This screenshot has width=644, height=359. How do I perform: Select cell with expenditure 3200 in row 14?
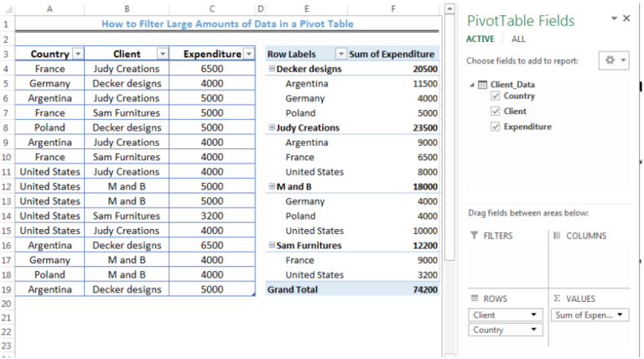click(212, 216)
